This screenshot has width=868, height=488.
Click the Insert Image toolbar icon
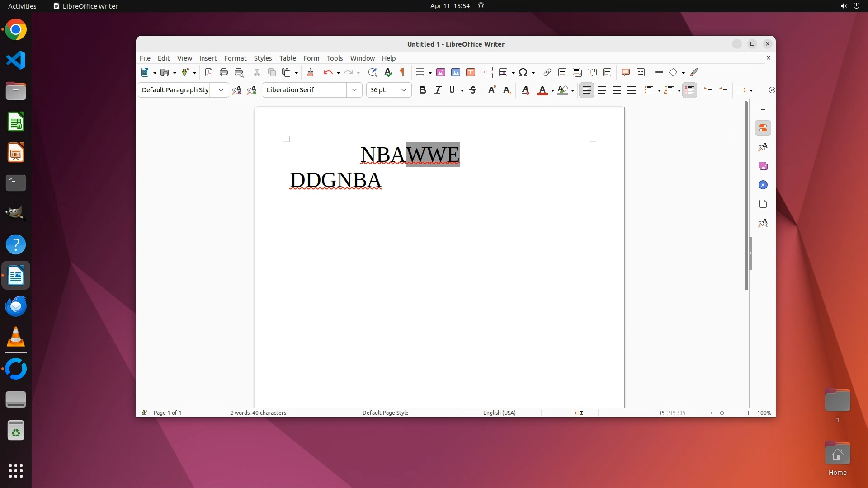click(x=441, y=72)
